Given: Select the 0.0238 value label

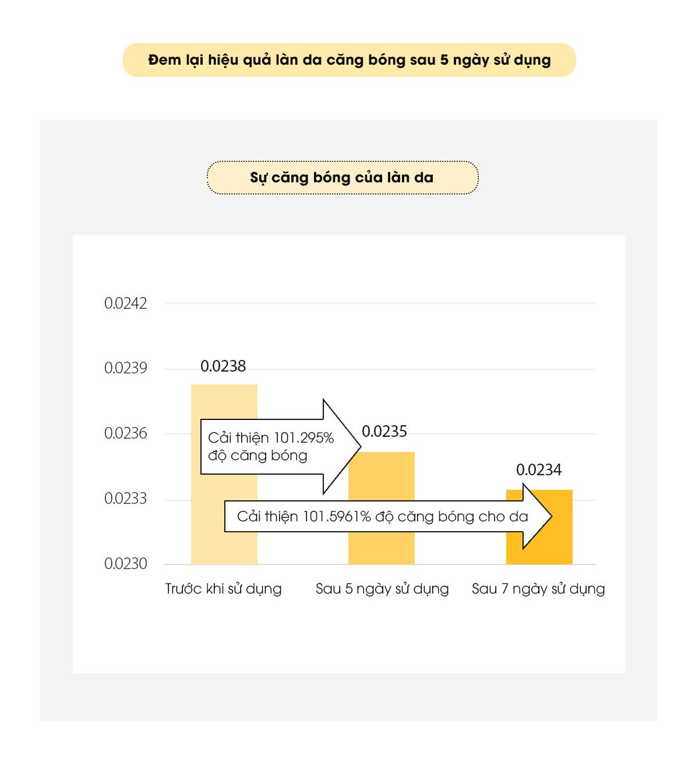Looking at the screenshot, I should 223,366.
